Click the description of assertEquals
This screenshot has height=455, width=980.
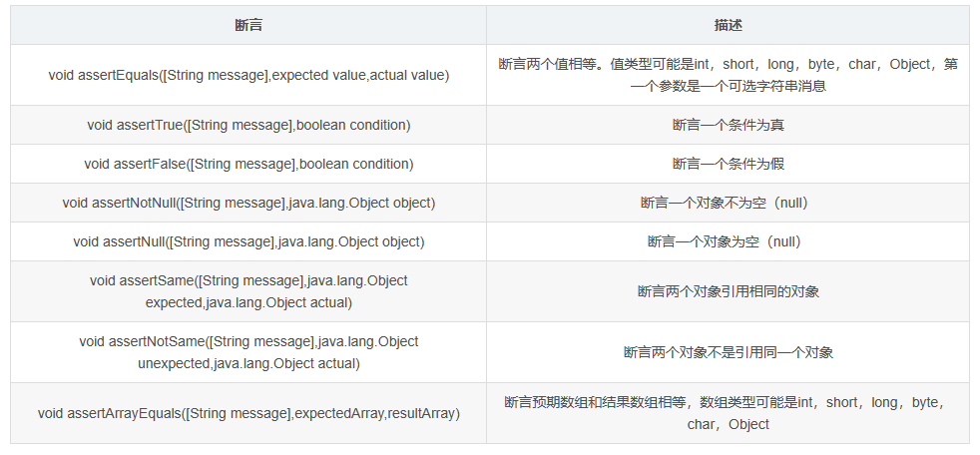coord(729,65)
